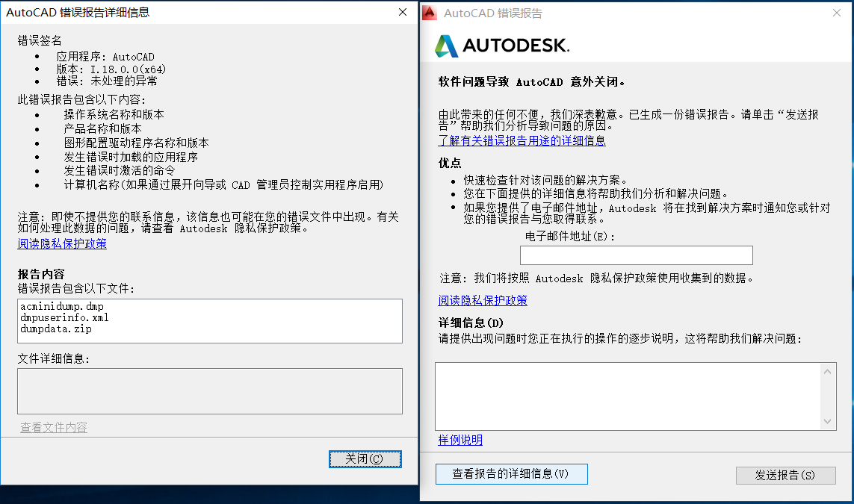
Task: Open the 样例说明 link
Action: (x=460, y=441)
